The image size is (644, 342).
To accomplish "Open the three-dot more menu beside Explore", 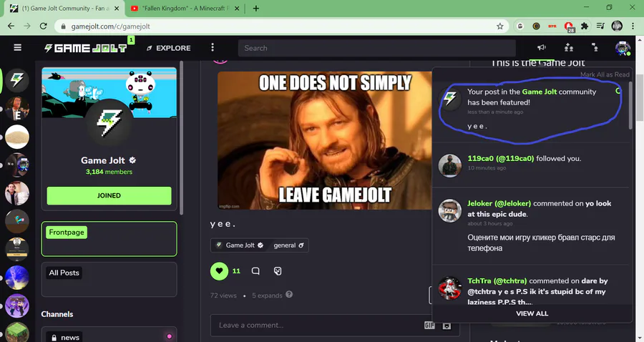I will tap(213, 48).
